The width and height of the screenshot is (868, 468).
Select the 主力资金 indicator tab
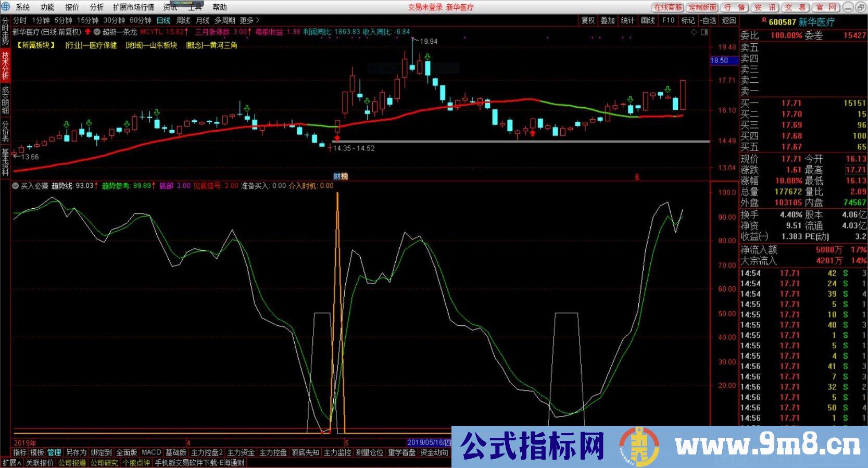[241, 452]
